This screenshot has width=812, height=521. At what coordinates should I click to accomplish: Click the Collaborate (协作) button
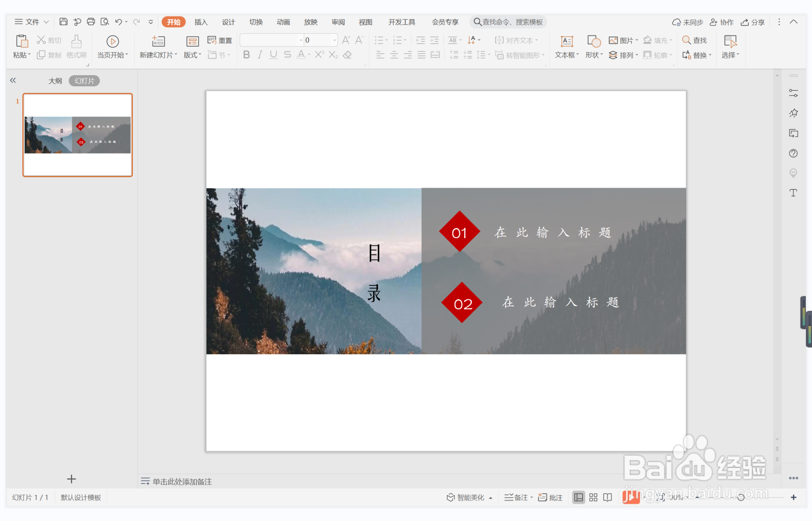coord(722,22)
